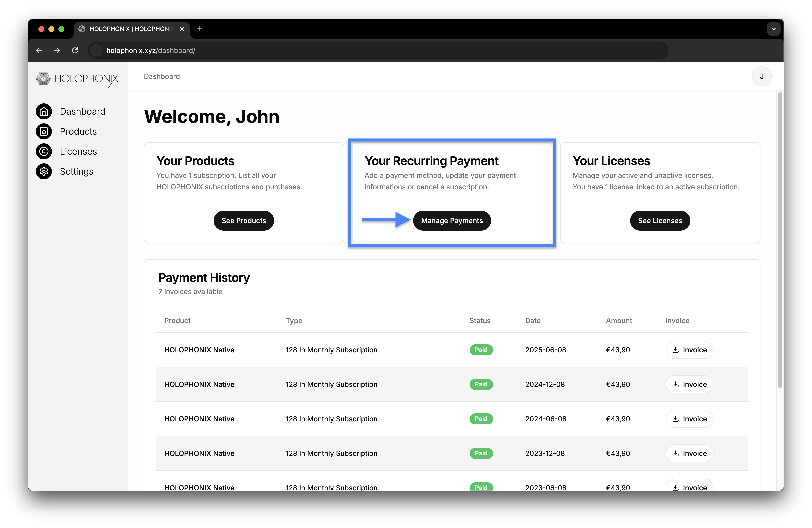Image resolution: width=812 pixels, height=528 pixels.
Task: Click the HOLOPHONIX logo
Action: coord(77,79)
